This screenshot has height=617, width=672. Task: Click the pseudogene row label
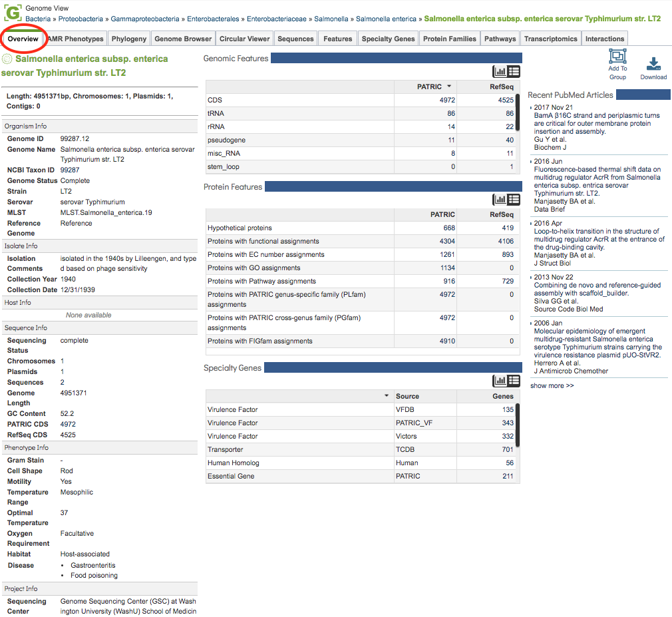pyautogui.click(x=226, y=140)
